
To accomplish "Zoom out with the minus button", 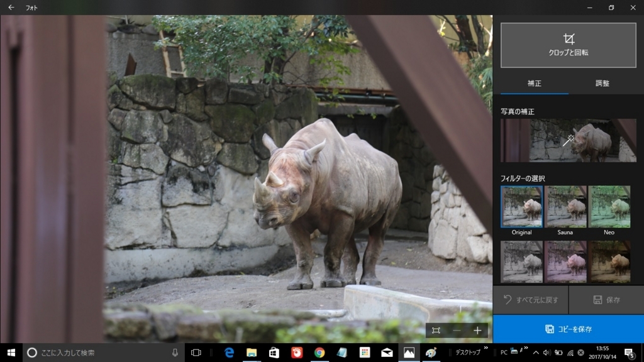I will pyautogui.click(x=457, y=331).
